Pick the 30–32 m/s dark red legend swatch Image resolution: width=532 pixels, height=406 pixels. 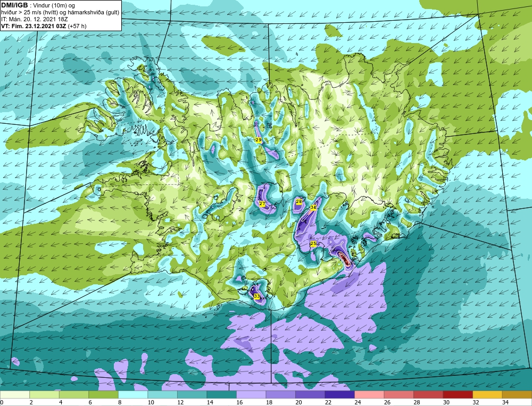(458, 395)
